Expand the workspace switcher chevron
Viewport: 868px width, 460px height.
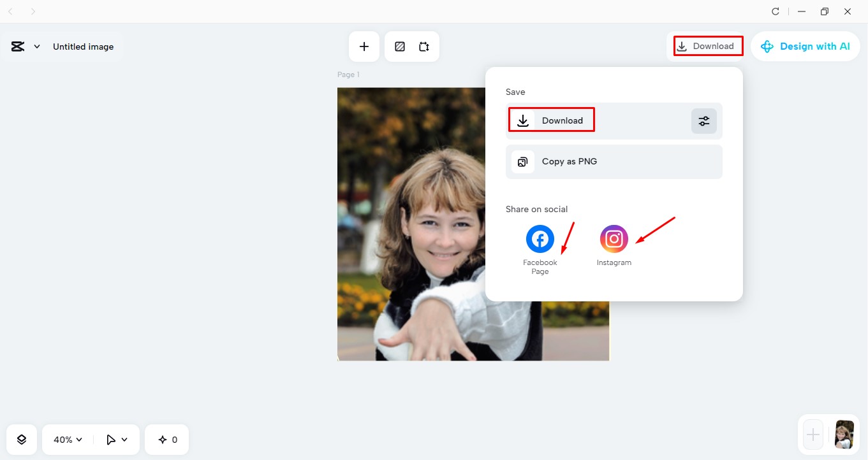pos(36,46)
